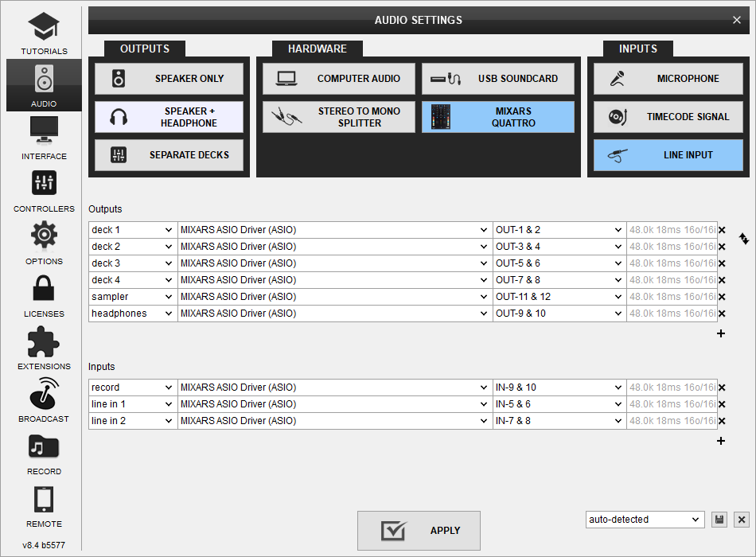Open the OUT-9 & 10 channel dropdown
Viewport: 756px width, 557px height.
(559, 314)
